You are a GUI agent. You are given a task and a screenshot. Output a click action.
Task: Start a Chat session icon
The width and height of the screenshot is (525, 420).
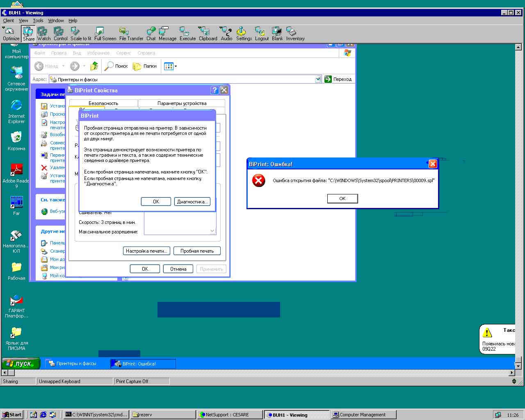click(151, 34)
